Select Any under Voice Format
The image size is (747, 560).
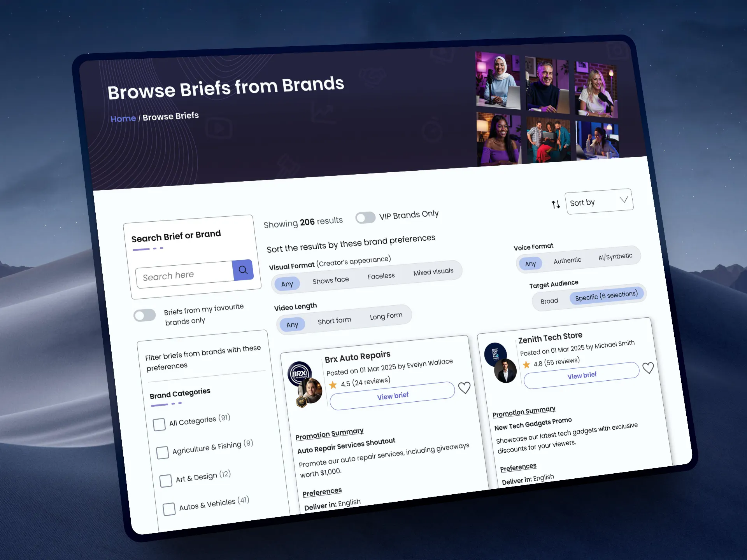[530, 264]
